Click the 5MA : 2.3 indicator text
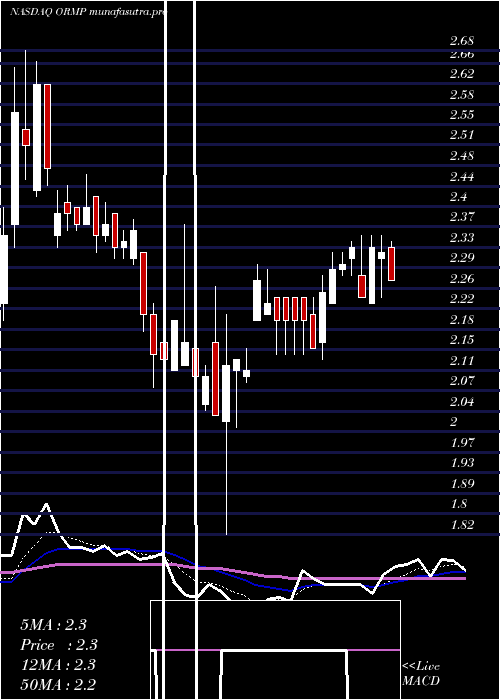Screen dimensions: 500x700 click(x=53, y=625)
